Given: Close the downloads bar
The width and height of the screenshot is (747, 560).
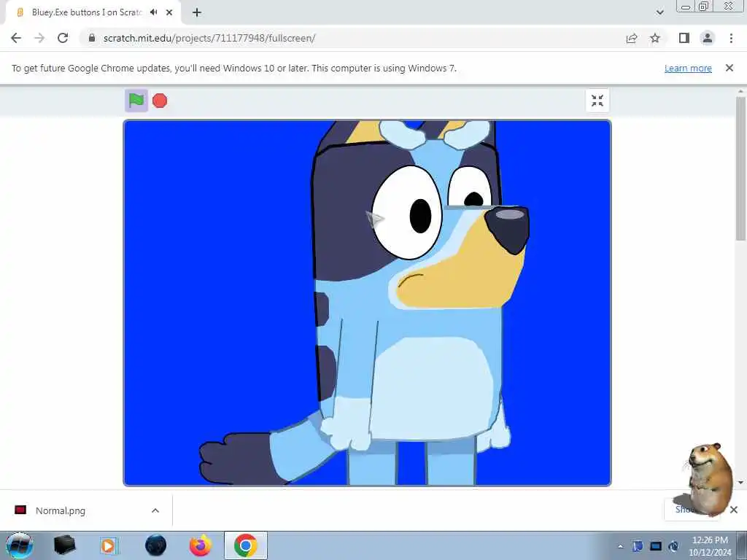Looking at the screenshot, I should [x=734, y=510].
